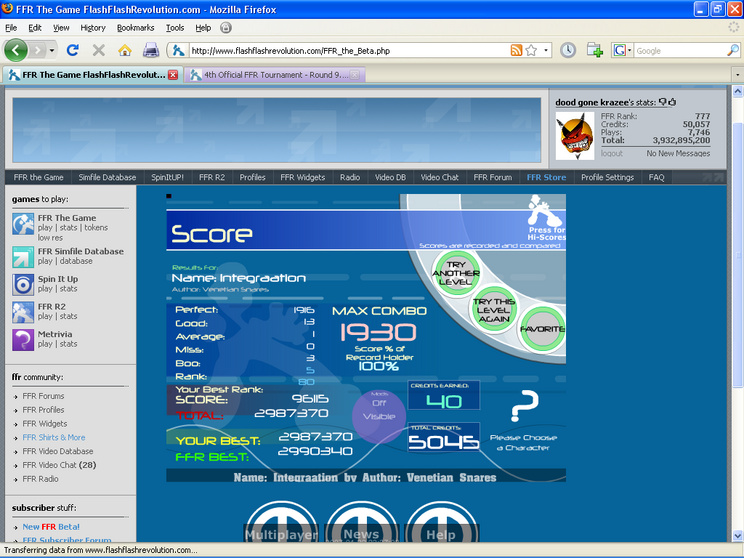This screenshot has width=744, height=558.
Task: Open the back/forward history dropdown arrow
Action: [x=52, y=50]
